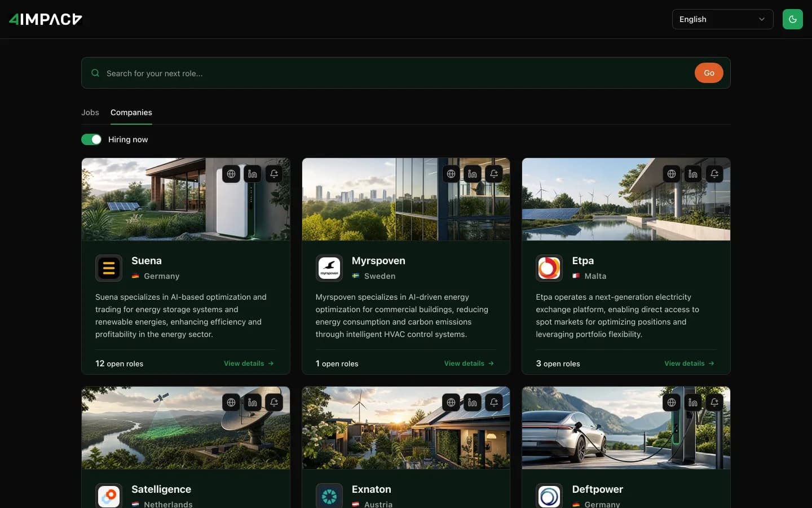Click the Exnaton company name

coord(371,489)
